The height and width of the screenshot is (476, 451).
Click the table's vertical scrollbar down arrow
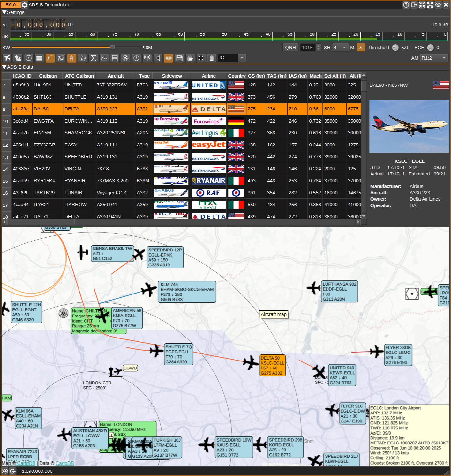pos(364,216)
